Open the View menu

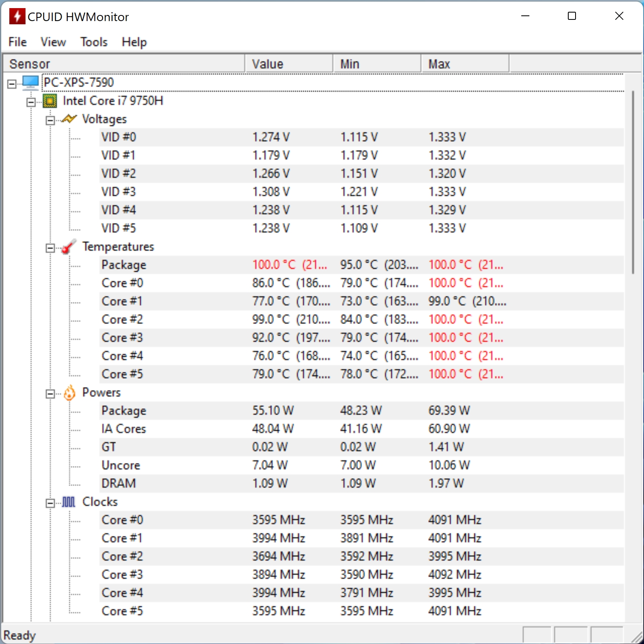pyautogui.click(x=53, y=42)
